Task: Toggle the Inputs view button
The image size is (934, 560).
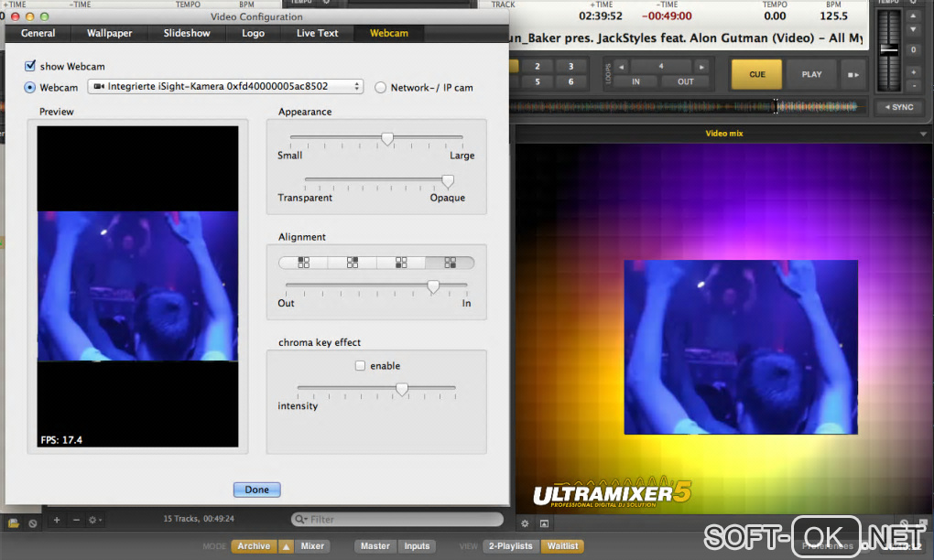Action: click(417, 545)
